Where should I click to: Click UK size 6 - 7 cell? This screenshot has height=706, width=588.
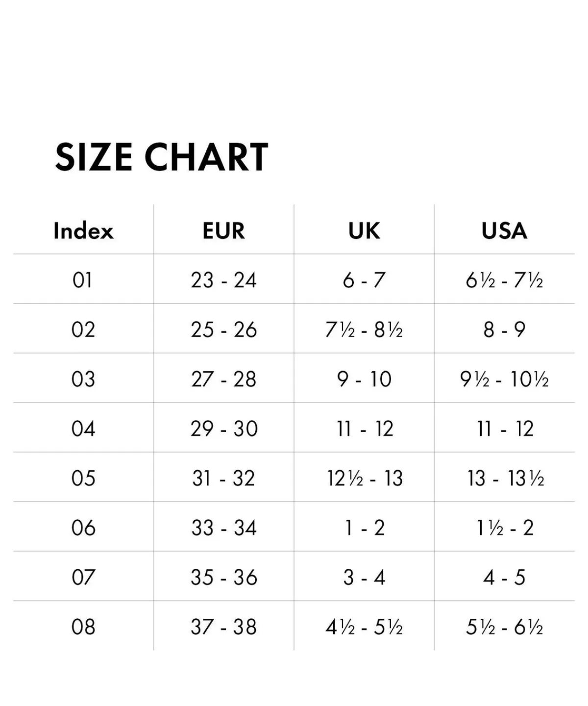(x=364, y=280)
